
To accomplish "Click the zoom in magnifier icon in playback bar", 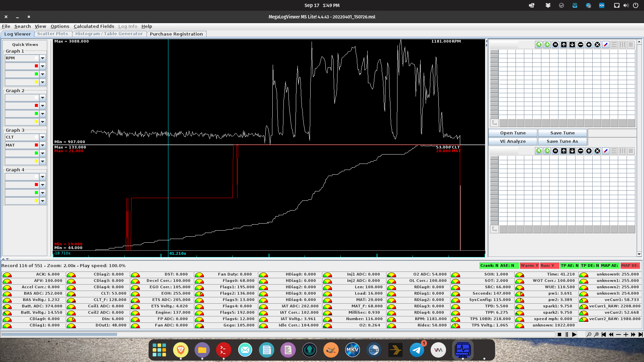I will coord(597,335).
